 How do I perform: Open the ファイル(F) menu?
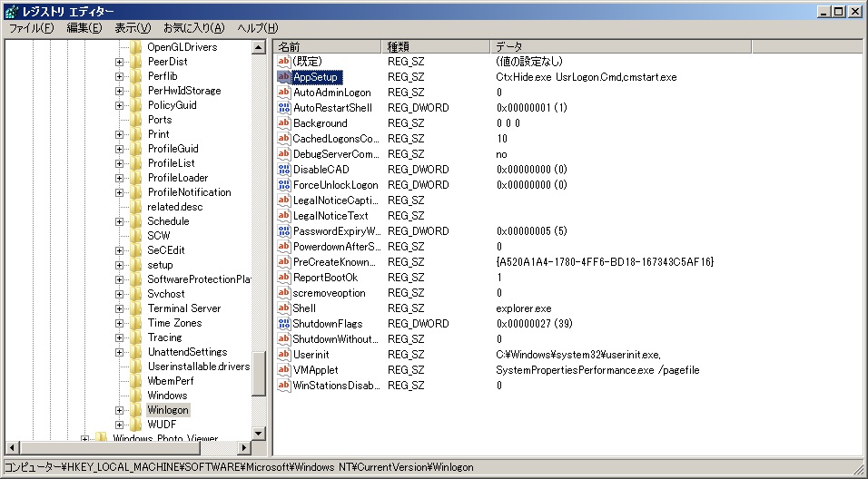(32, 28)
